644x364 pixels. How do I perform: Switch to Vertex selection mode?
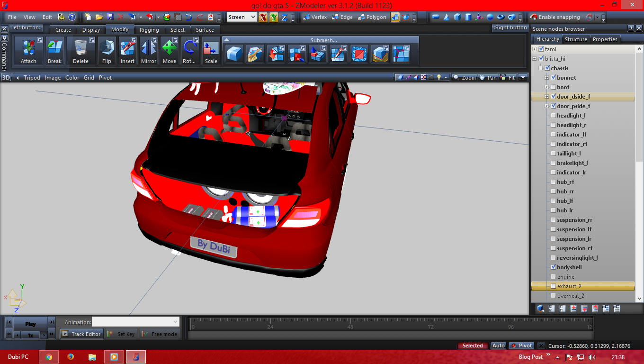[x=315, y=17]
